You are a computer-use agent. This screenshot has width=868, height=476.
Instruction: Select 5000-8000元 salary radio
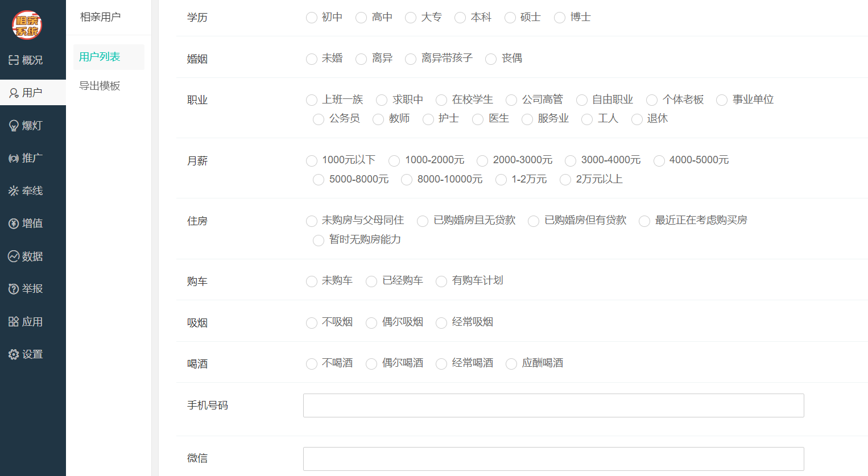[319, 180]
